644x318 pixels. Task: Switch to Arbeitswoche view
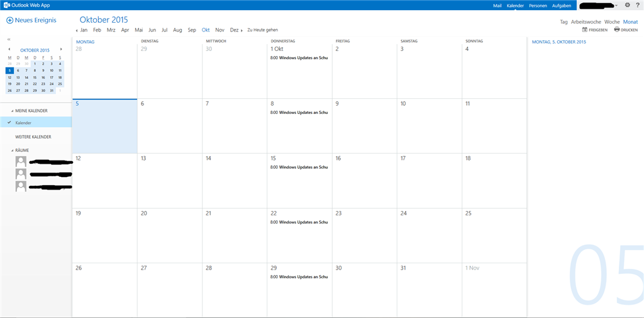(x=586, y=22)
